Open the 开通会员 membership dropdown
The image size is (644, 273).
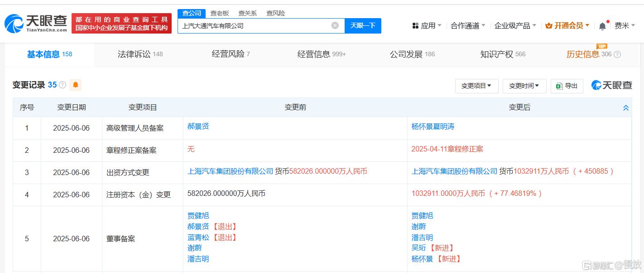(567, 26)
